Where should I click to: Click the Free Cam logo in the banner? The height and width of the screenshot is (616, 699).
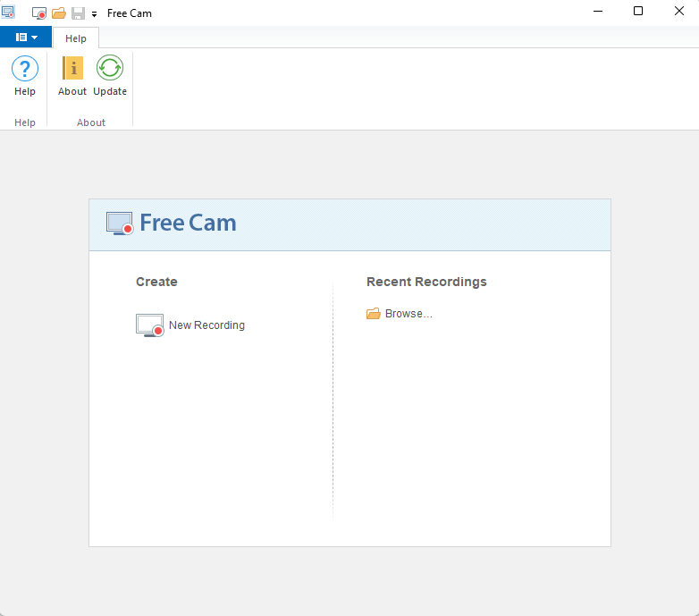(172, 223)
